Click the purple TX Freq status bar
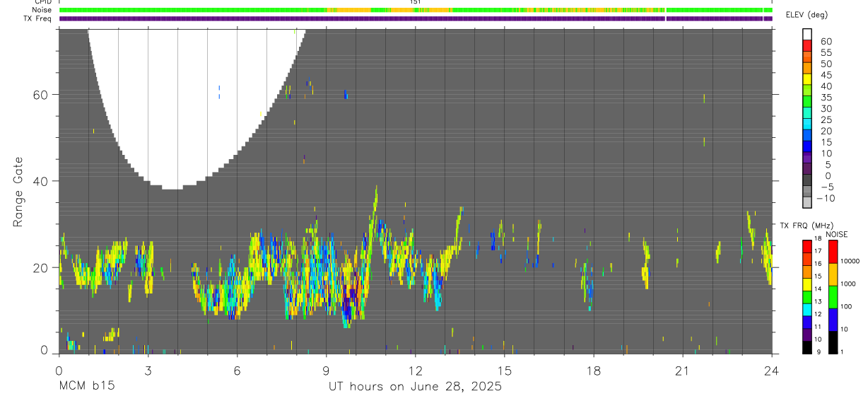 415,18
